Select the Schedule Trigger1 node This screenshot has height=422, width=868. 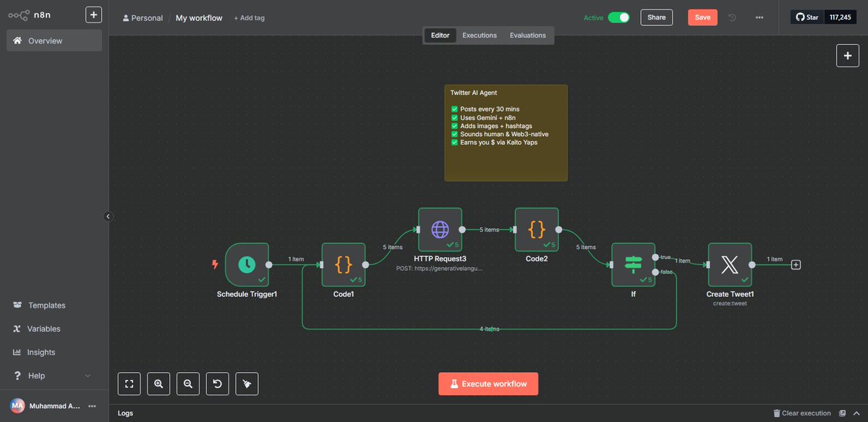coord(247,265)
